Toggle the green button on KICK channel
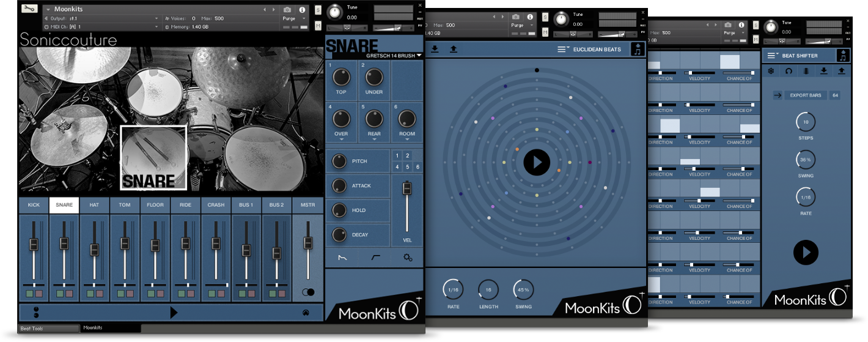 pos(29,294)
